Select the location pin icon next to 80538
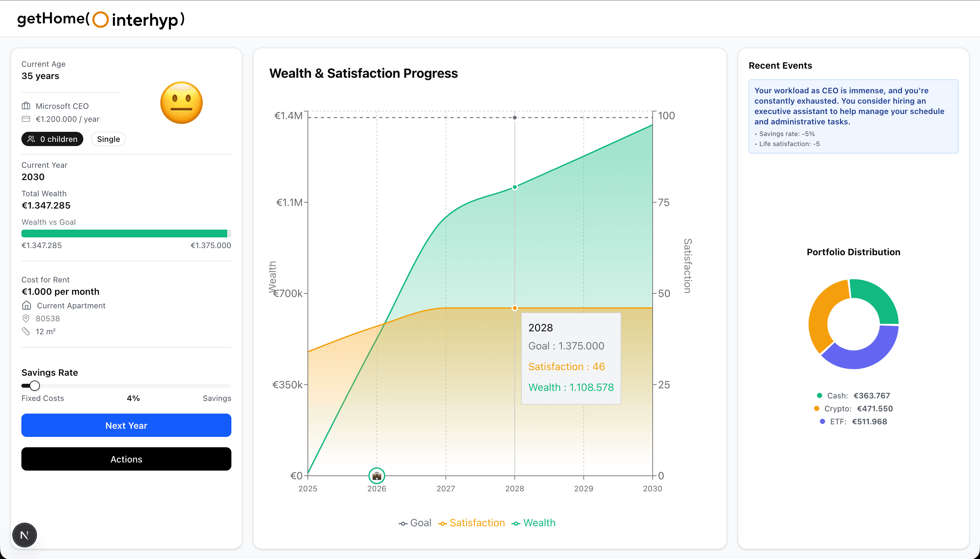 pos(26,318)
